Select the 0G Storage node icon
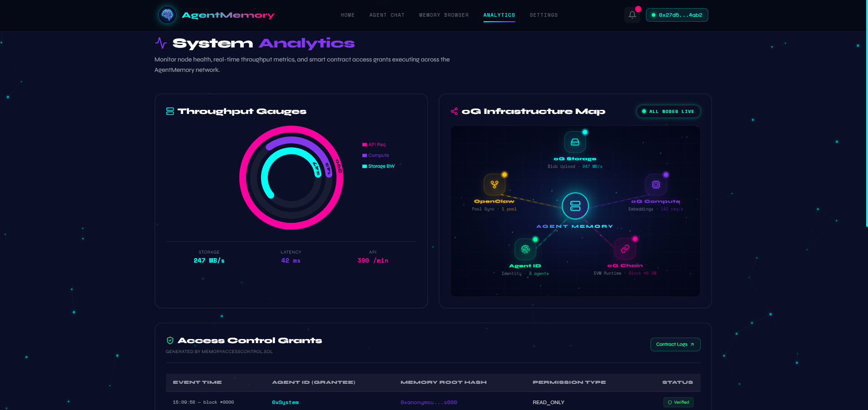 [575, 142]
